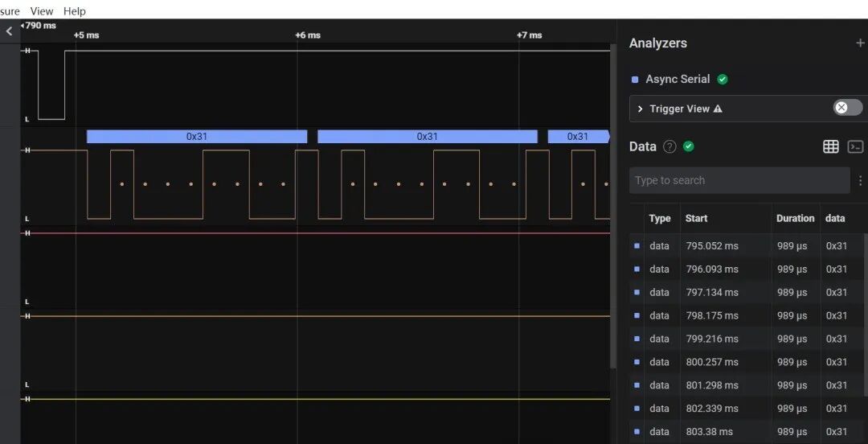Click the Analyzers panel heading
This screenshot has width=868, height=444.
658,43
